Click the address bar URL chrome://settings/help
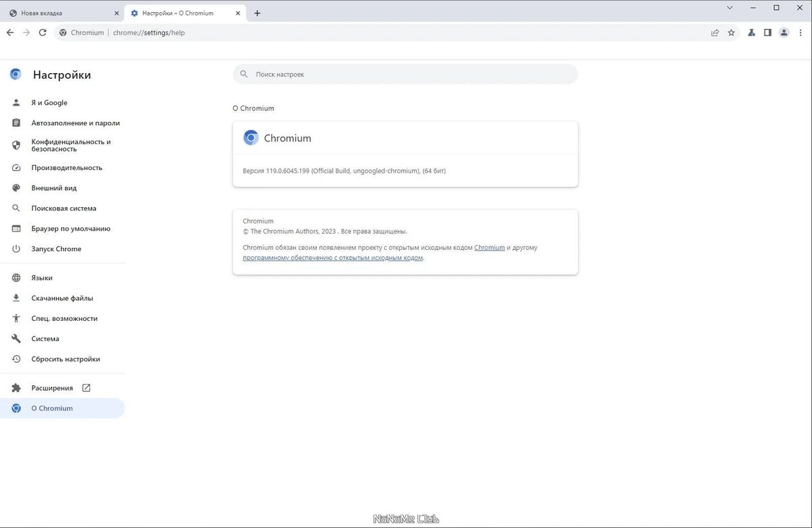The height and width of the screenshot is (528, 812). point(149,32)
